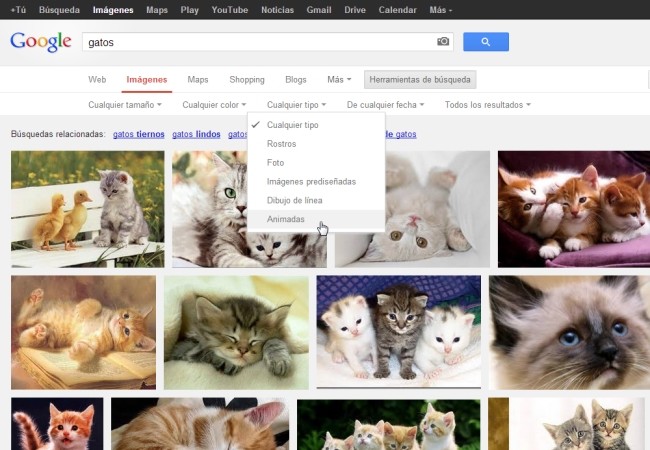
Task: Switch to the Shopping tab
Action: [247, 80]
